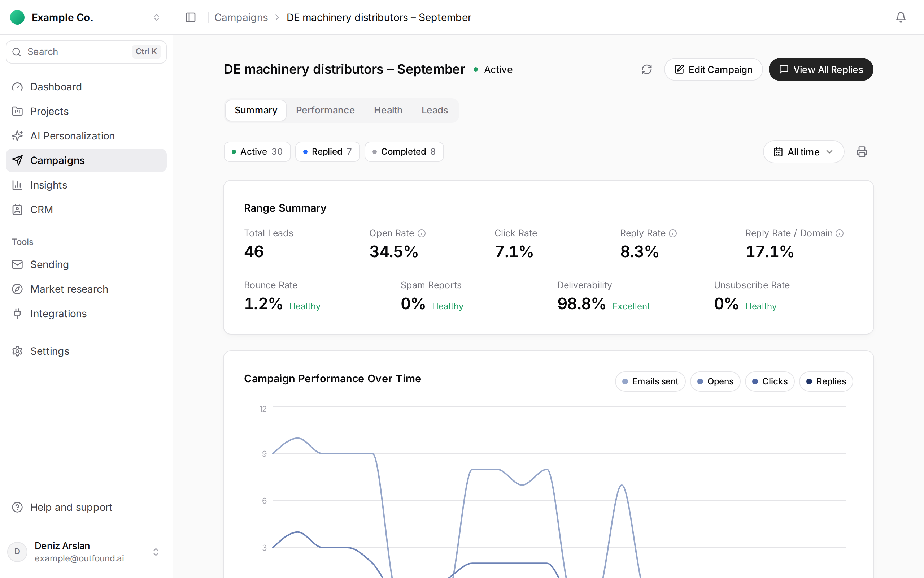
Task: Toggle Replies series in chart
Action: pos(826,381)
